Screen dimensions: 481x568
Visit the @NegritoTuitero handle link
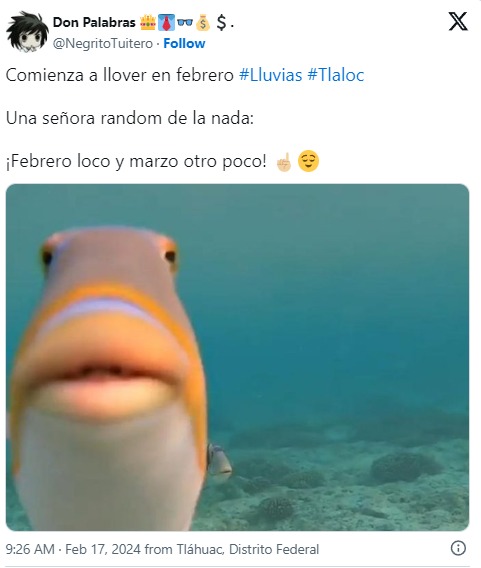(103, 43)
